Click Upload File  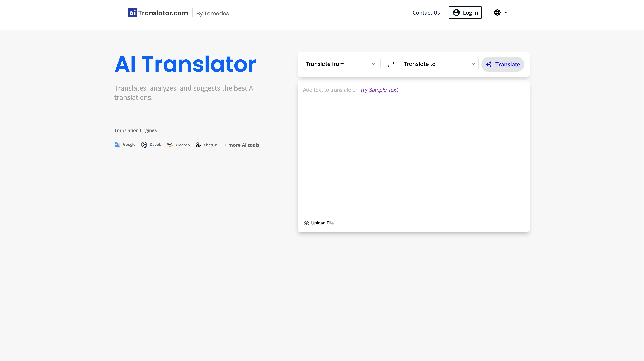click(x=319, y=223)
